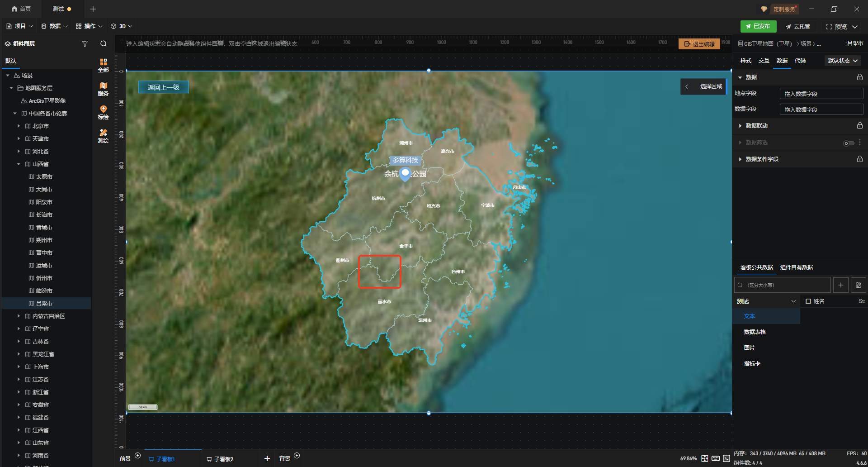The width and height of the screenshot is (868, 467).
Task: Click the edit data pencil icon
Action: 858,285
